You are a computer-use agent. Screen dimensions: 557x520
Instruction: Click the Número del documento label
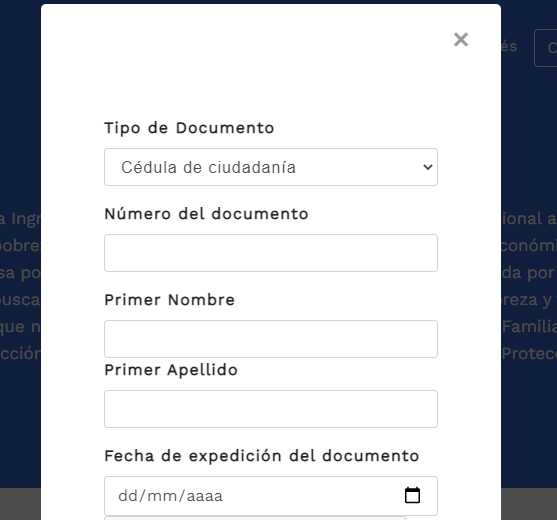206,214
